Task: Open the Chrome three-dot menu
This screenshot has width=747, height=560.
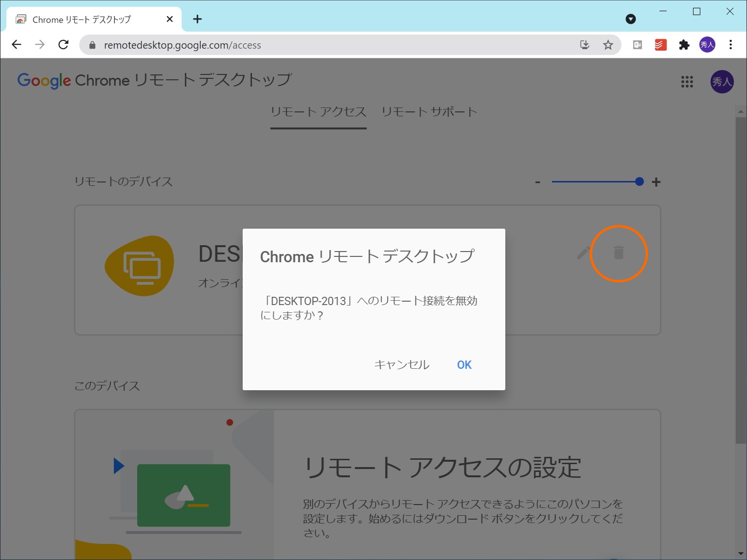Action: pyautogui.click(x=730, y=44)
